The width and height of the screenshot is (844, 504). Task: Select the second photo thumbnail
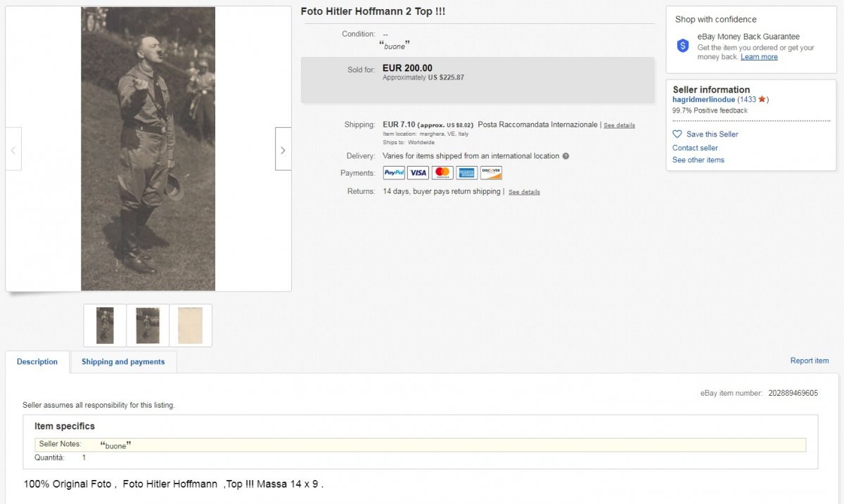point(148,325)
